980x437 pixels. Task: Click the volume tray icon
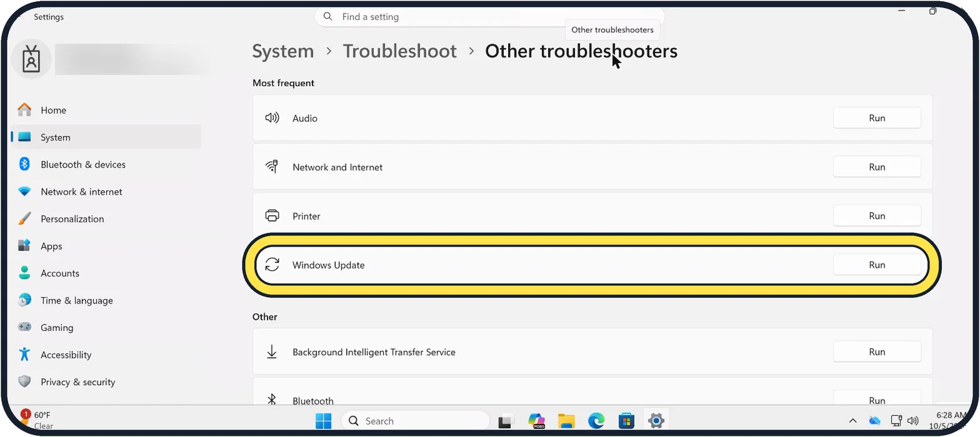(913, 421)
